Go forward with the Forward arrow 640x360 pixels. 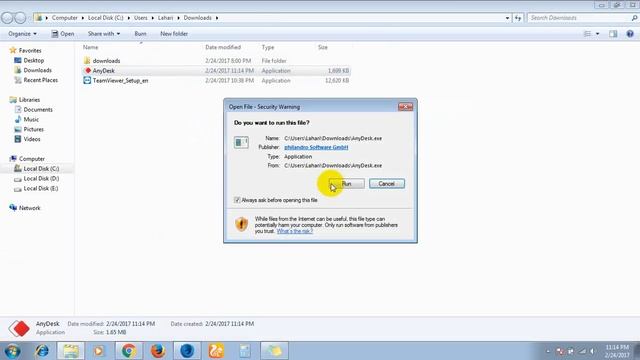coord(20,18)
